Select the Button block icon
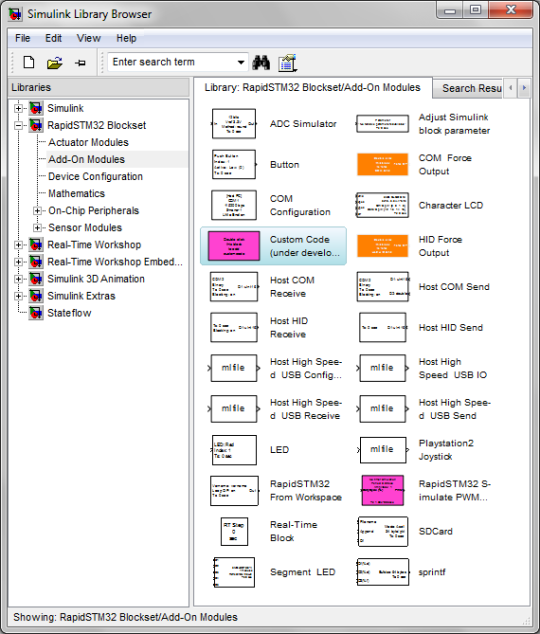 point(234,165)
